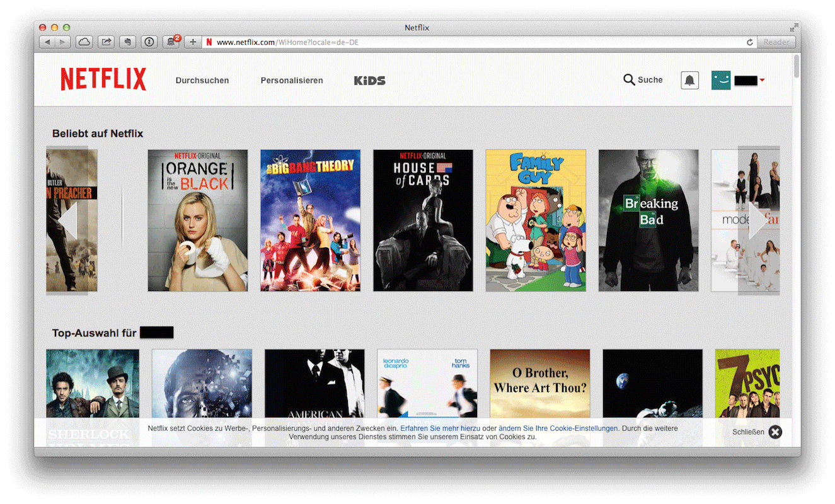Reload the page with refresh icon
This screenshot has height=504, width=835.
(750, 42)
